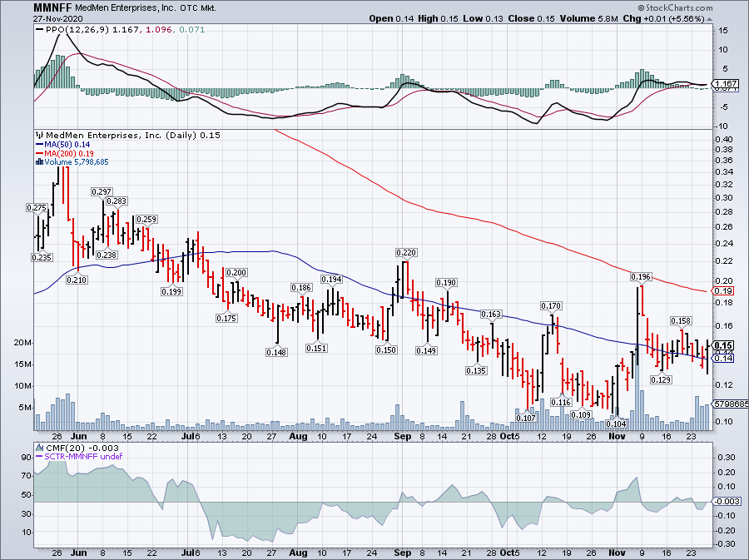Click the 0.109 low price label

[582, 414]
